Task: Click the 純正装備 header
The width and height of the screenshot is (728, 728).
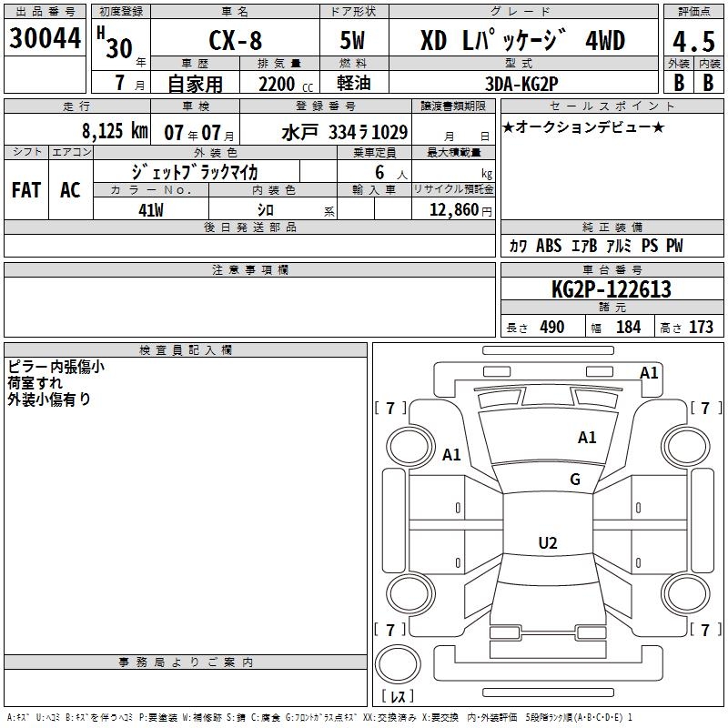Action: (x=612, y=227)
